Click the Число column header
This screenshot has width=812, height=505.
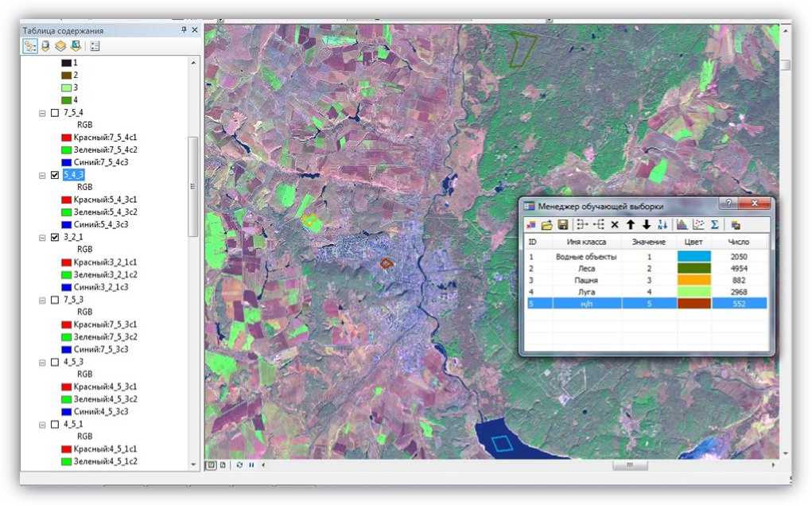739,241
